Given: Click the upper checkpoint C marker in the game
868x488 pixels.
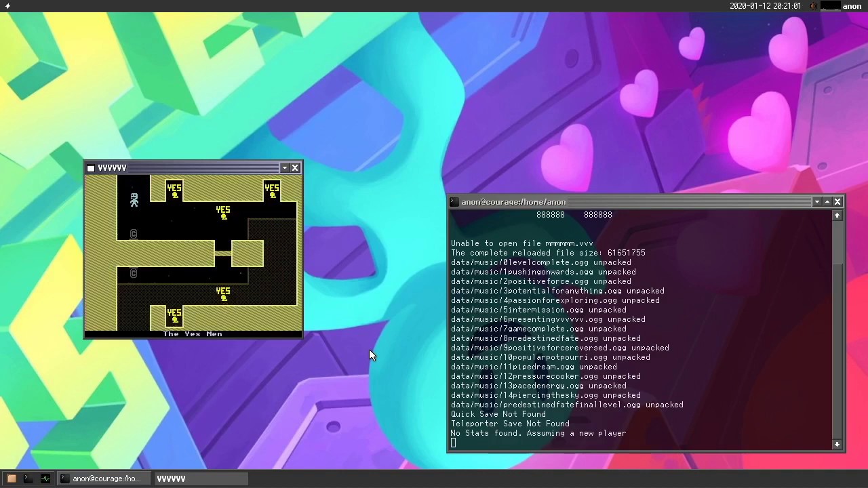Looking at the screenshot, I should tap(134, 234).
